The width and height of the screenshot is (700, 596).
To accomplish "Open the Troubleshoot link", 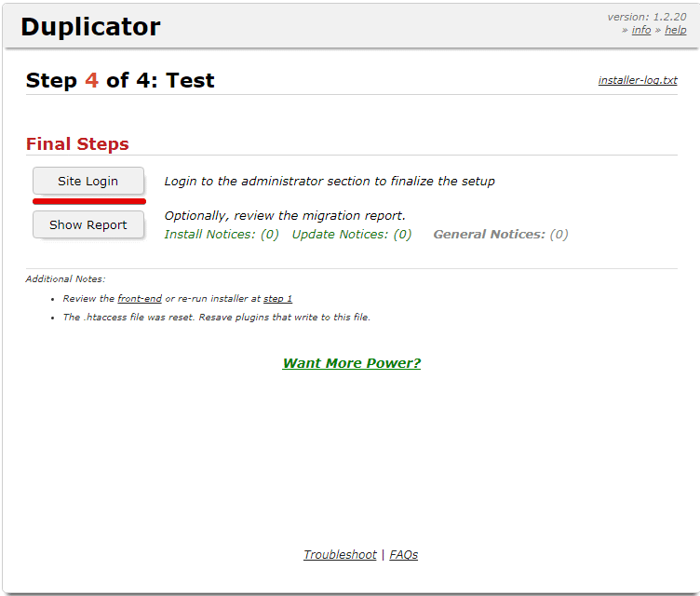I will (340, 554).
